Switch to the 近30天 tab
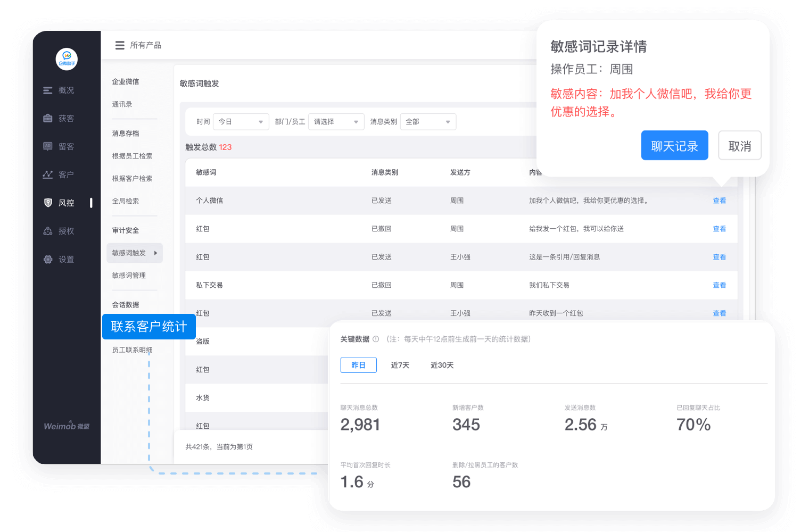The image size is (809, 532). pos(442,365)
